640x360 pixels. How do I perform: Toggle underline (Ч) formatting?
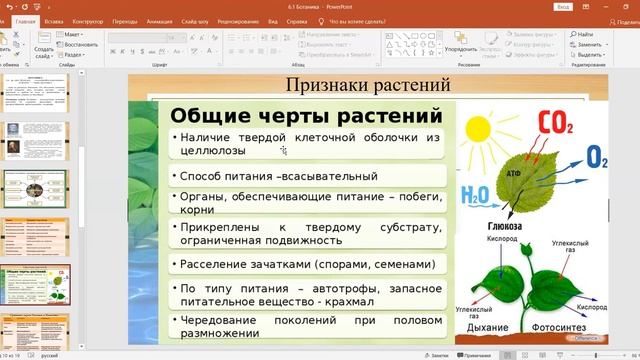point(132,51)
